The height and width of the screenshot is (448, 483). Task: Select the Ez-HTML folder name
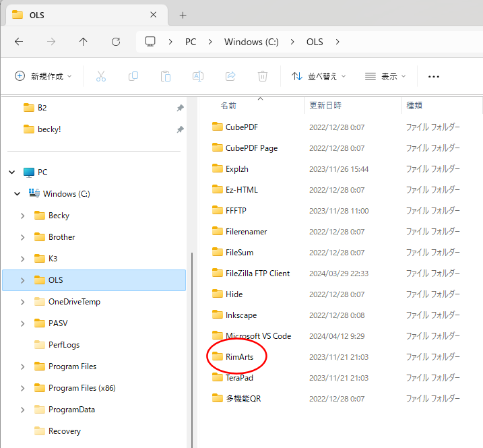[241, 190]
